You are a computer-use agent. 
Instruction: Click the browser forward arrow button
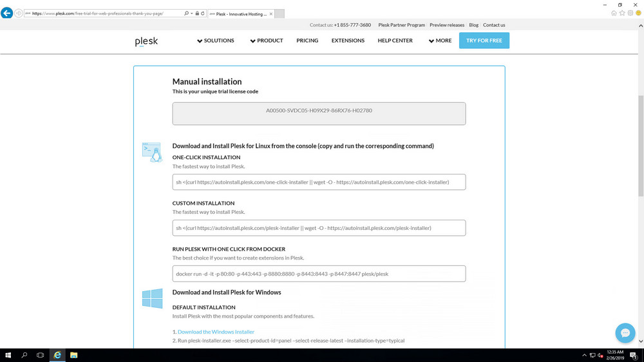(x=19, y=14)
